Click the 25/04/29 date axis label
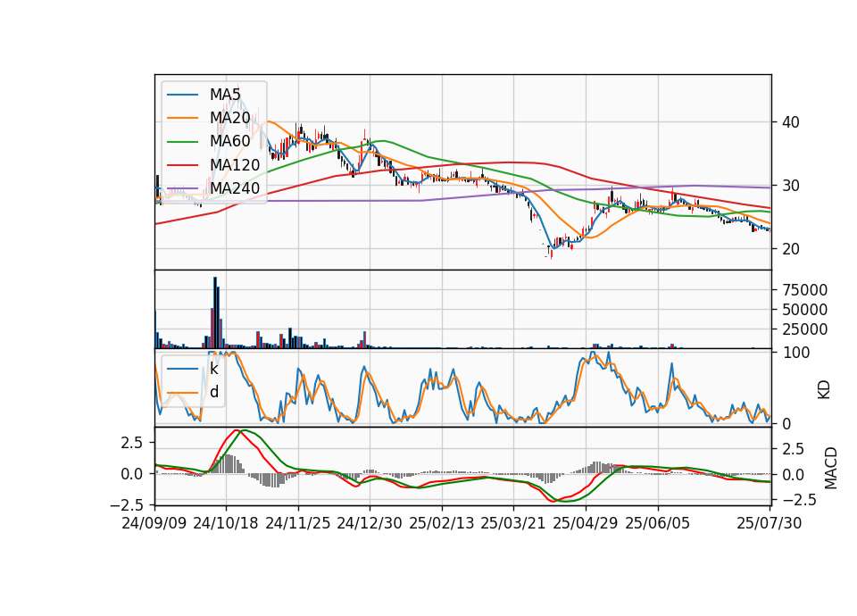This screenshot has height=616, width=857. [x=586, y=523]
